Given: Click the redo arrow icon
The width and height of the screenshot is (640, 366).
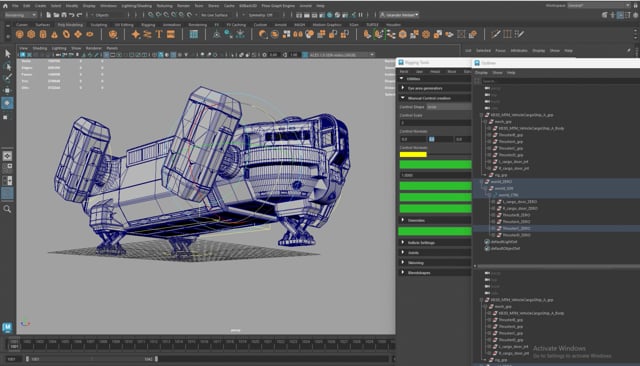Looking at the screenshot, I should click(x=80, y=15).
